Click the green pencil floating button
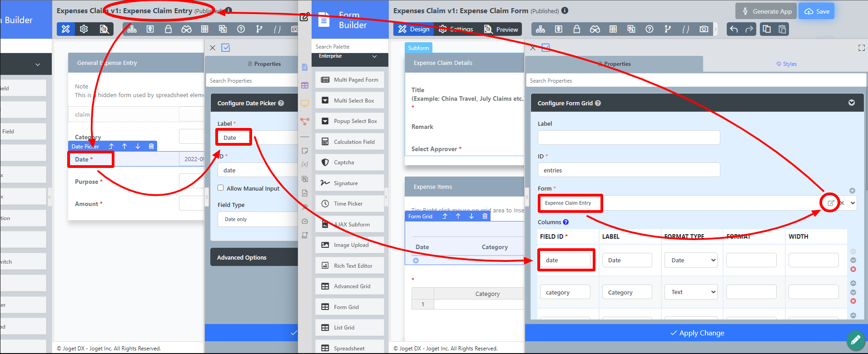This screenshot has width=868, height=354. coord(855,339)
